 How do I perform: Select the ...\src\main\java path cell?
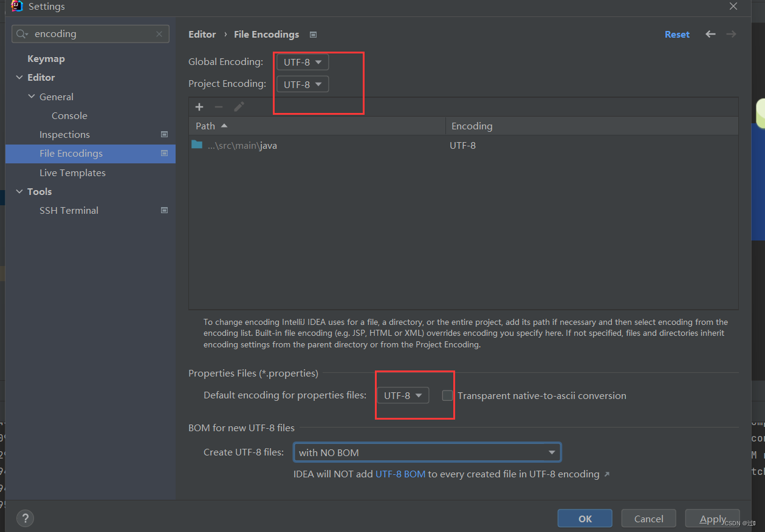tap(317, 145)
